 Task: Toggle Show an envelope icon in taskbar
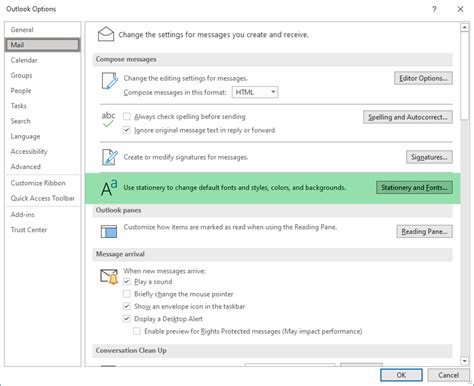coord(127,306)
